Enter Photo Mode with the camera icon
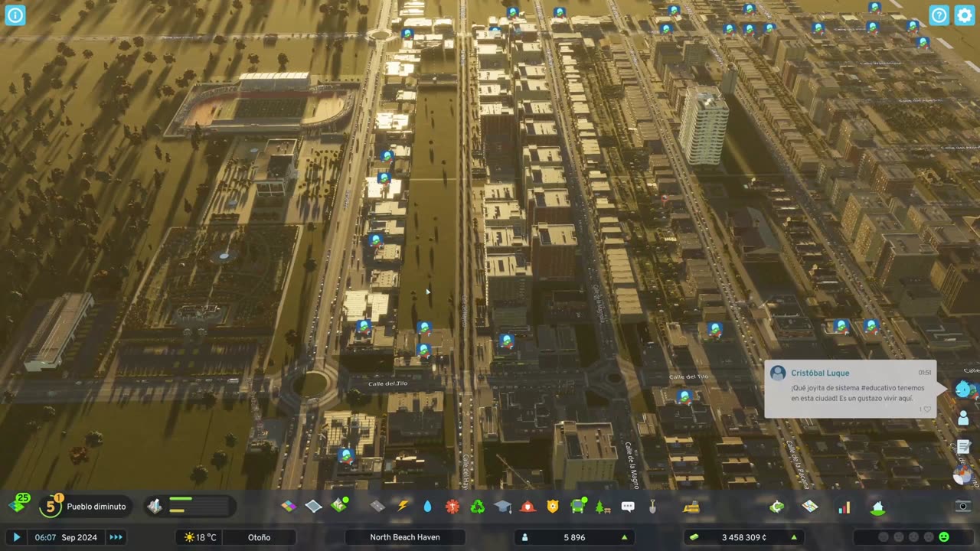Image resolution: width=980 pixels, height=551 pixels. (963, 506)
